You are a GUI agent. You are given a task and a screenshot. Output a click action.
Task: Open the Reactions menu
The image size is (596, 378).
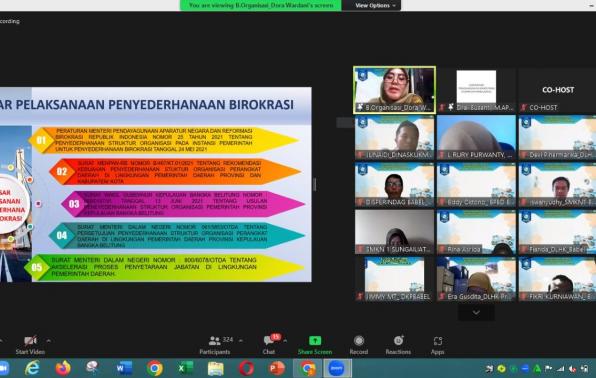click(398, 345)
